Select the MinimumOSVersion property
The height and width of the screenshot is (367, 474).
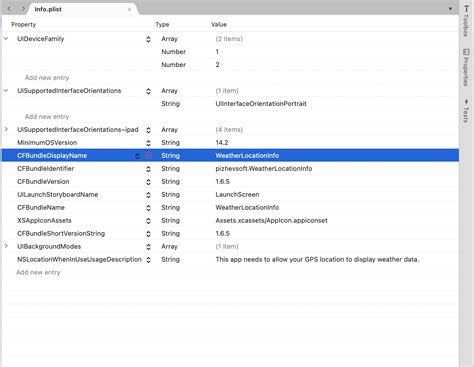pyautogui.click(x=47, y=142)
